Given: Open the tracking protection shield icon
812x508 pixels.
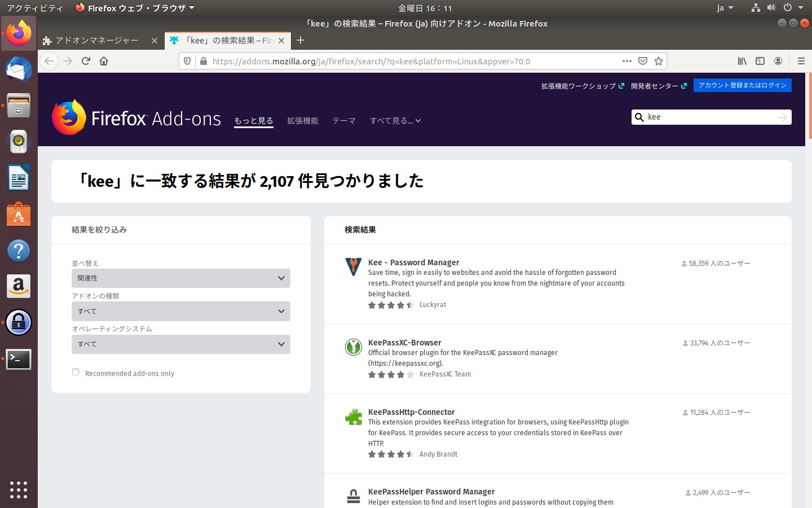Looking at the screenshot, I should pyautogui.click(x=187, y=61).
